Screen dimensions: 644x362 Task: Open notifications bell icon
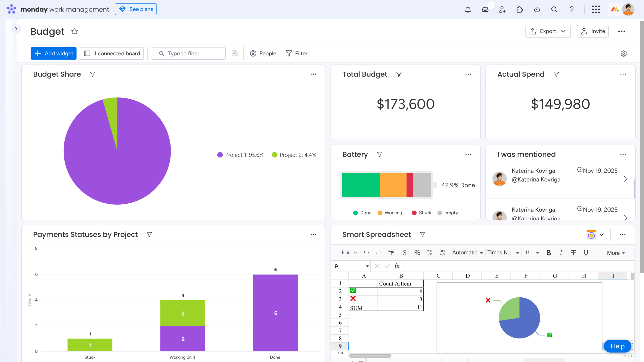[468, 9]
